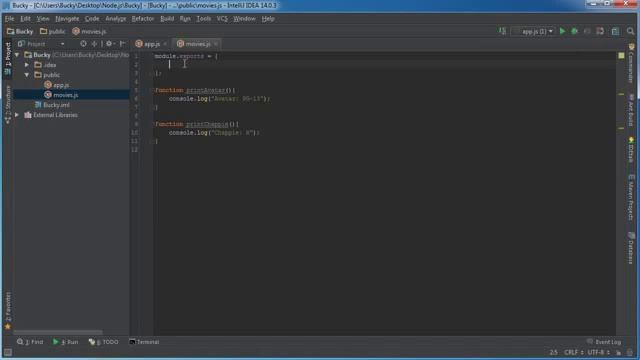
Task: Hide the Project panel with pin icon
Action: pos(122,44)
